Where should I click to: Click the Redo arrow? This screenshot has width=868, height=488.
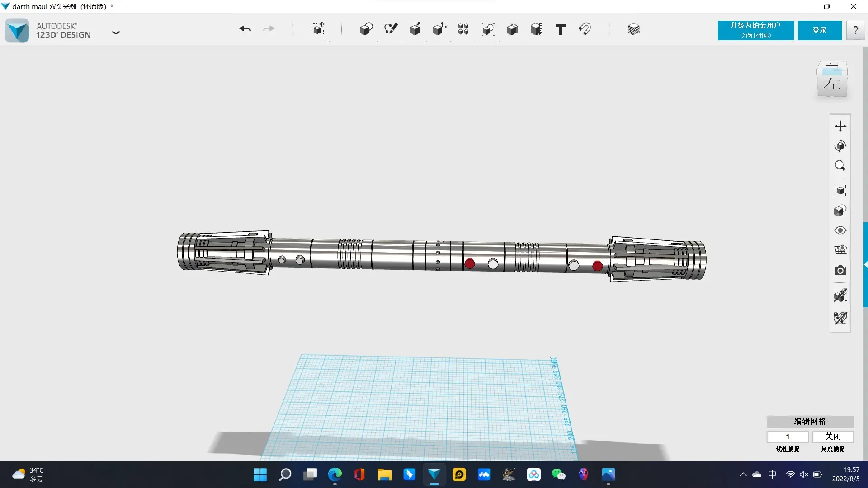point(269,29)
